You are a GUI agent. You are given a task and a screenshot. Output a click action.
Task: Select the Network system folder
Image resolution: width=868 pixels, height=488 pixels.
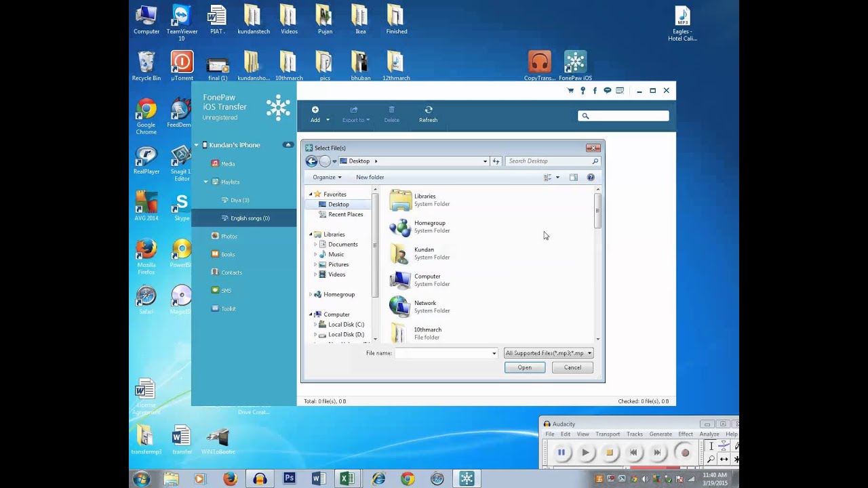[x=420, y=306]
